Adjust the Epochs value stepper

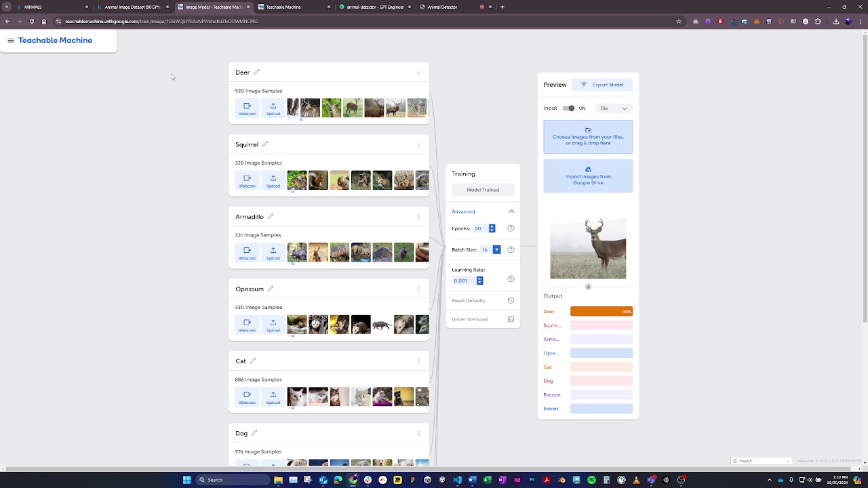point(492,228)
